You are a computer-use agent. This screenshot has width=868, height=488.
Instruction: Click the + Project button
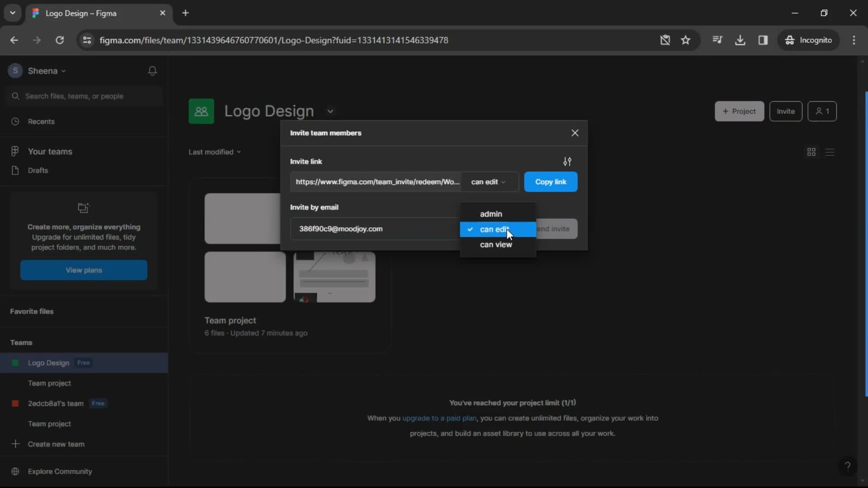click(x=739, y=111)
